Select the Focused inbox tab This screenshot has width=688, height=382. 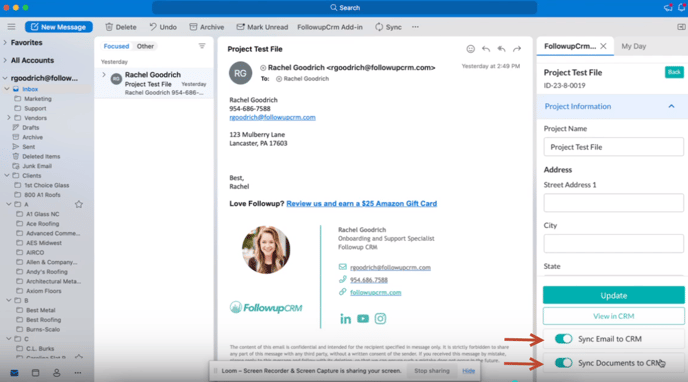coord(116,46)
